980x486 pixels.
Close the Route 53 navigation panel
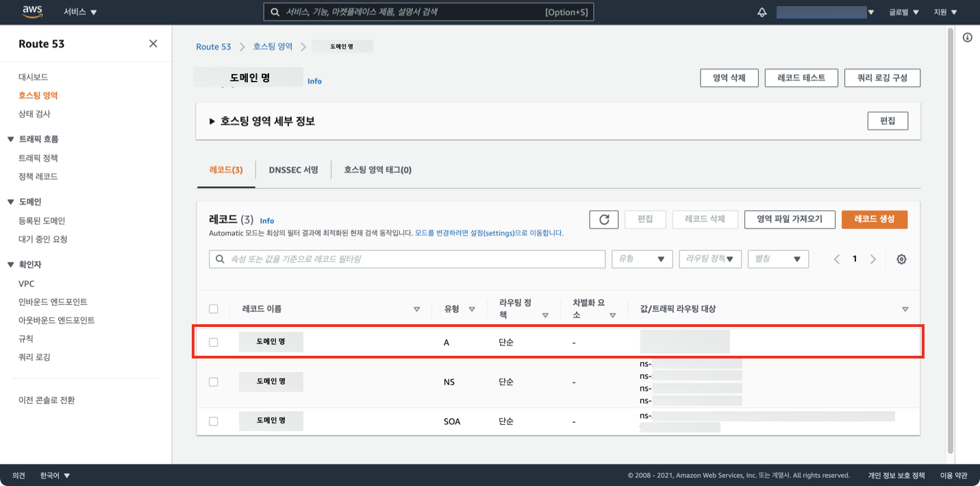tap(153, 44)
